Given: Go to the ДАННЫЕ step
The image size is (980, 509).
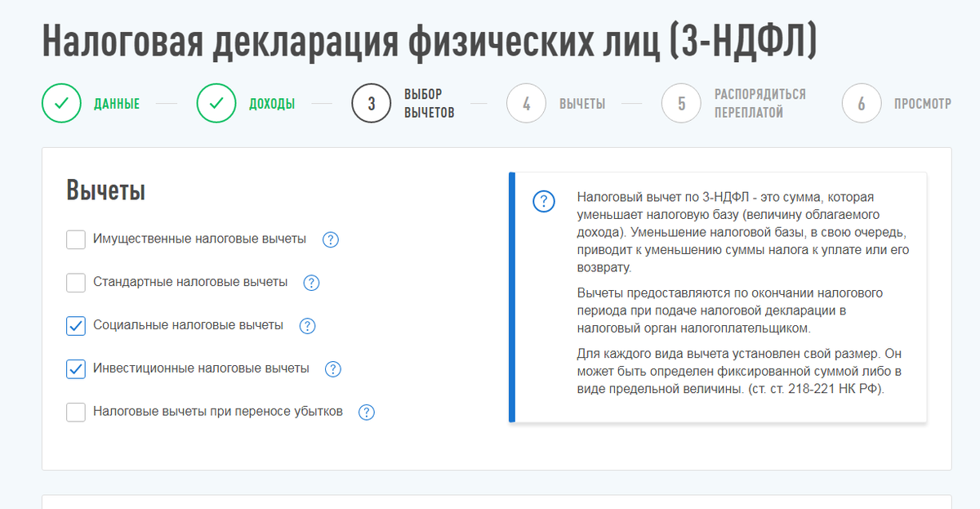Looking at the screenshot, I should point(117,105).
